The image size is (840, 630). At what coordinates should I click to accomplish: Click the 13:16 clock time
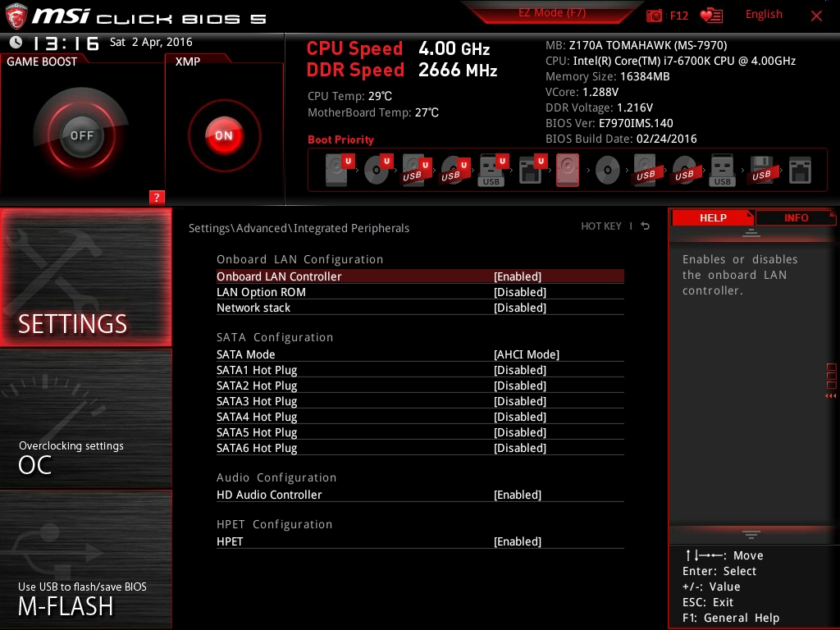[66, 43]
